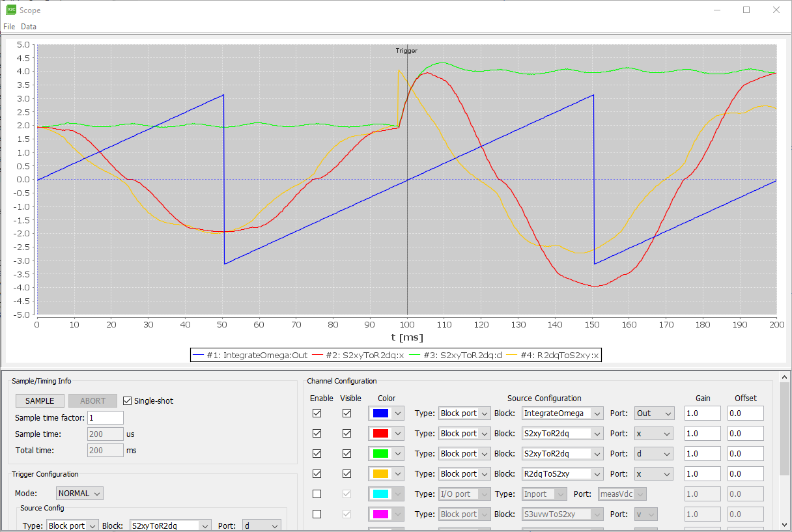Open the Port dropdown for channel 2

click(x=653, y=433)
